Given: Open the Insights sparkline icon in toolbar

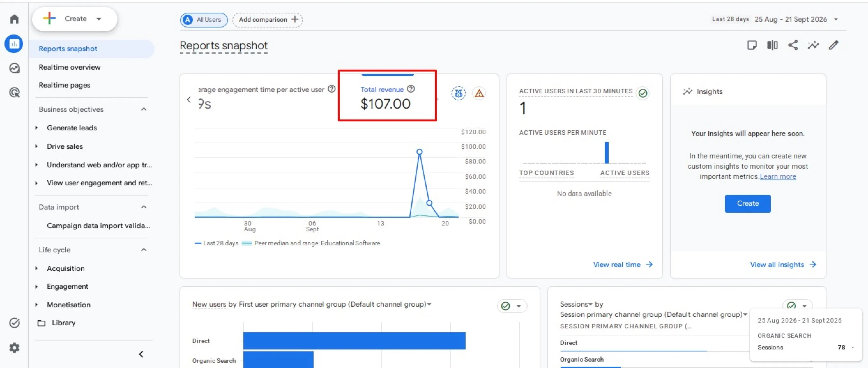Looking at the screenshot, I should 813,45.
